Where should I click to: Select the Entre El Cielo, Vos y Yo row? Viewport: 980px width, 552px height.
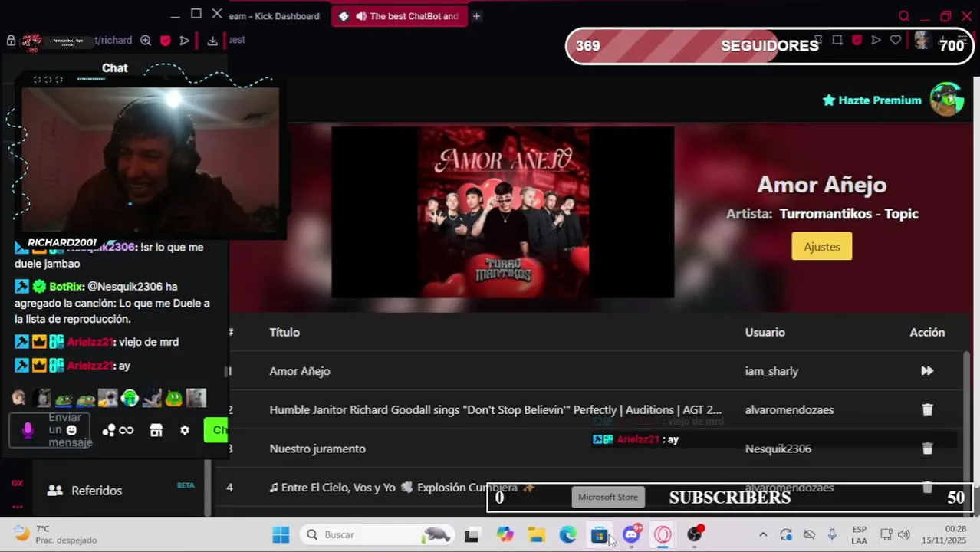(402, 488)
